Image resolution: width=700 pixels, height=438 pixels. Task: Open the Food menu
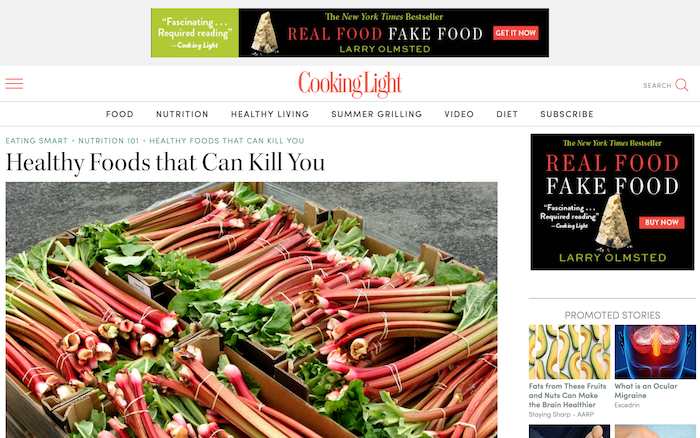[120, 114]
